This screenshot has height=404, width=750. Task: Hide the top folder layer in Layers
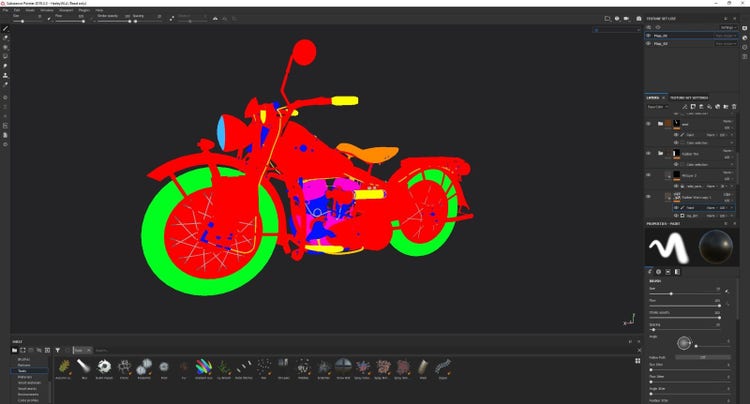click(648, 124)
